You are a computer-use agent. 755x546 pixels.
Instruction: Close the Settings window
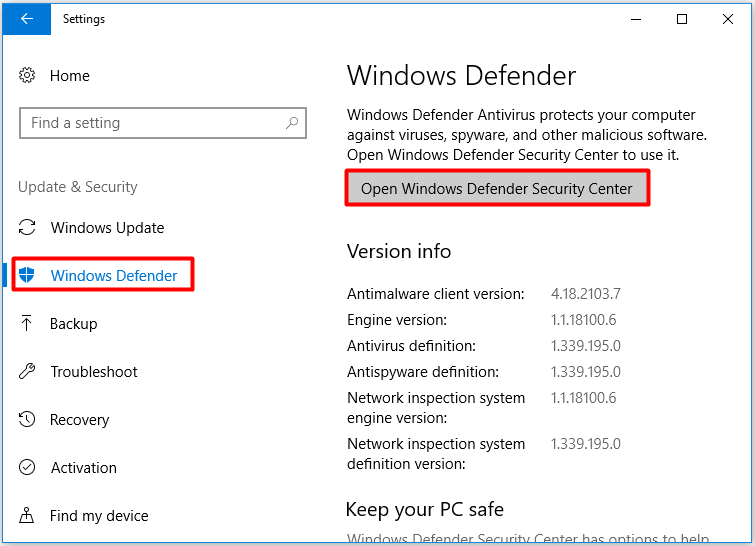728,19
